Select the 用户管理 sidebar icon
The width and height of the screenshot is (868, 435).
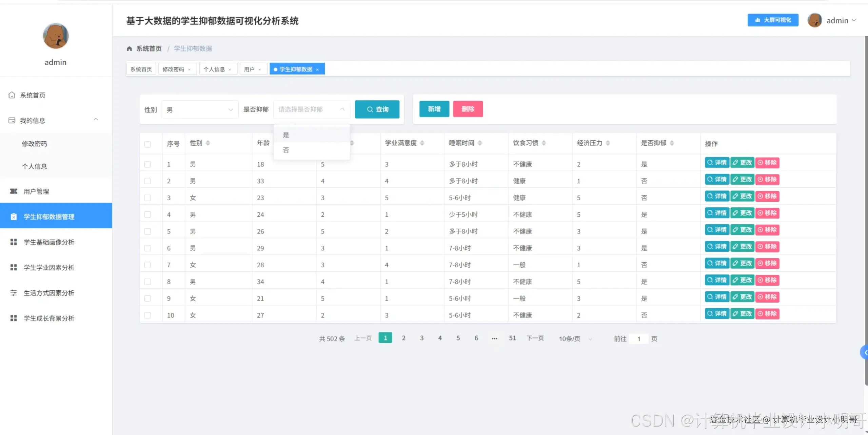click(x=13, y=191)
